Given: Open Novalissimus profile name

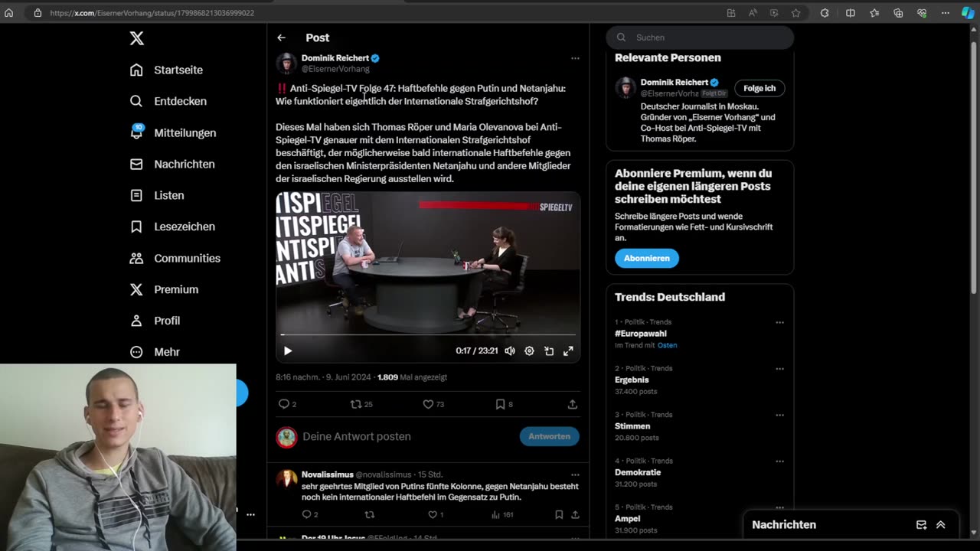Looking at the screenshot, I should (327, 474).
